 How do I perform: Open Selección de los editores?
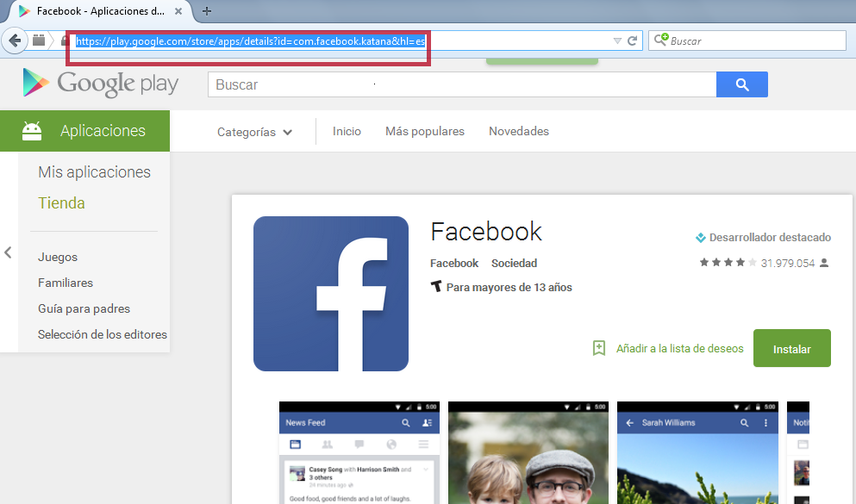point(102,334)
